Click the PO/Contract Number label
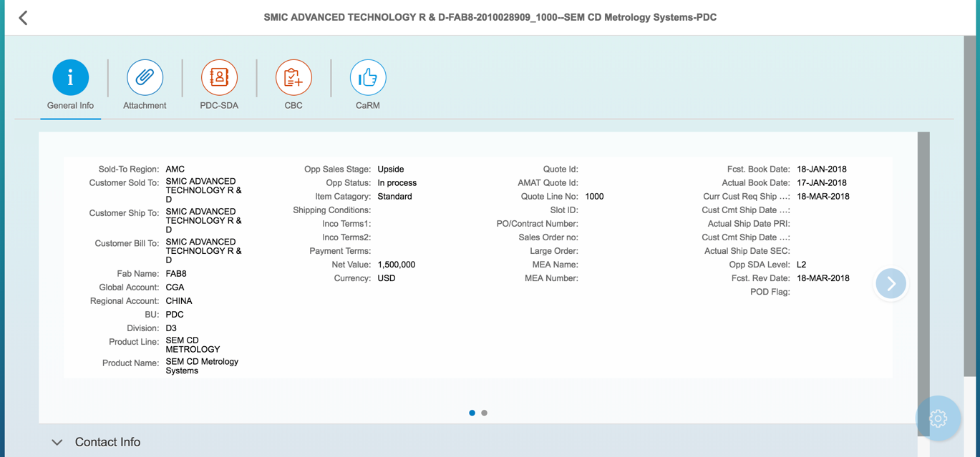The width and height of the screenshot is (980, 457). point(538,224)
